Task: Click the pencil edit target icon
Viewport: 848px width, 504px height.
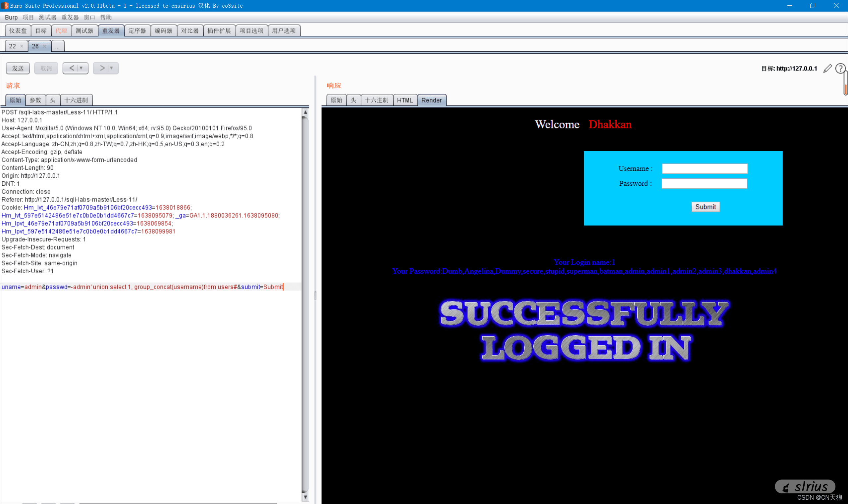Action: pos(827,69)
